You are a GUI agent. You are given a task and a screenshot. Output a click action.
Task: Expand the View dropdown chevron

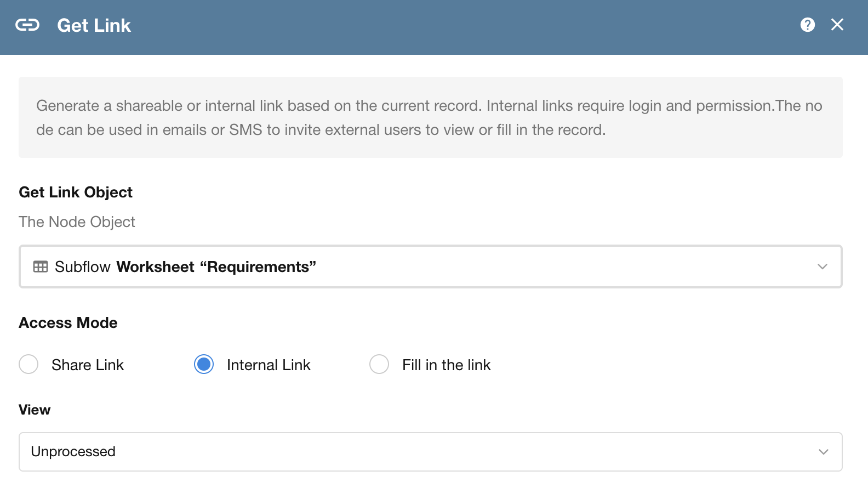click(x=823, y=452)
